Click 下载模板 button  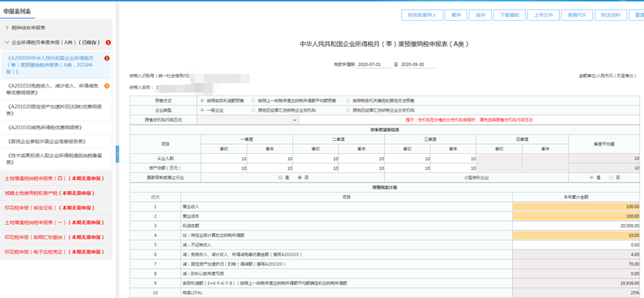point(509,15)
